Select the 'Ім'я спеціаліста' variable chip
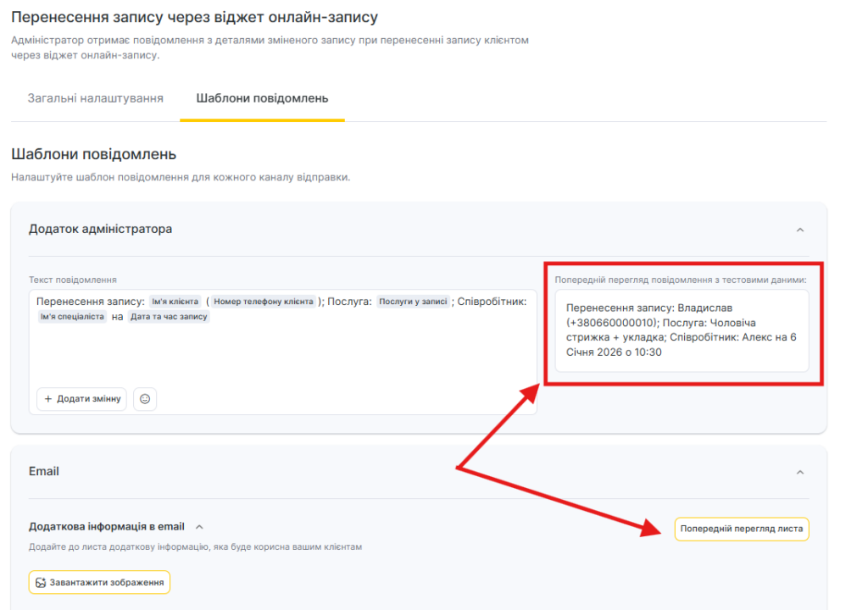This screenshot has height=610, width=868. [x=72, y=317]
